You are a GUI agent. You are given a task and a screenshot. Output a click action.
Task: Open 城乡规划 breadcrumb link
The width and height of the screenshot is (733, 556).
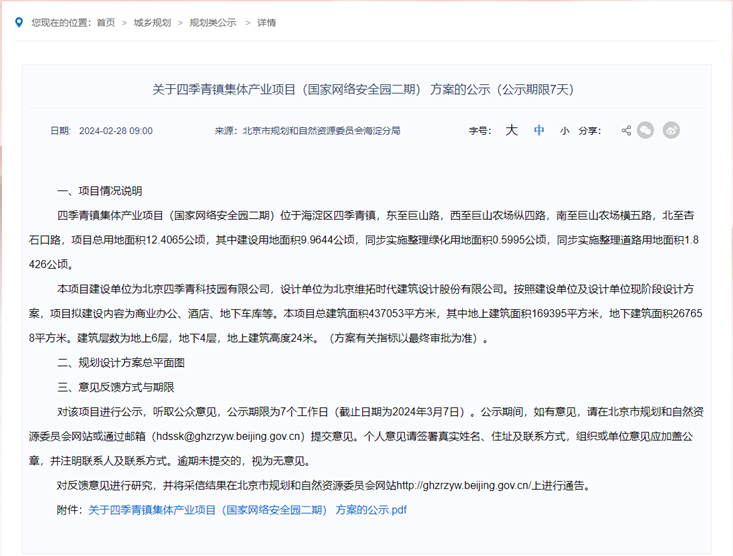pyautogui.click(x=151, y=22)
